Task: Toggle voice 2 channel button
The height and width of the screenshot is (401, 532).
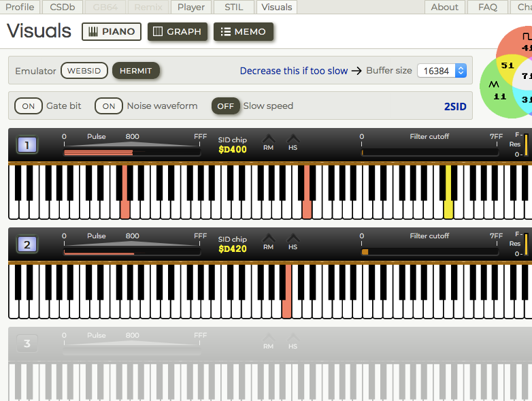Action: tap(27, 244)
